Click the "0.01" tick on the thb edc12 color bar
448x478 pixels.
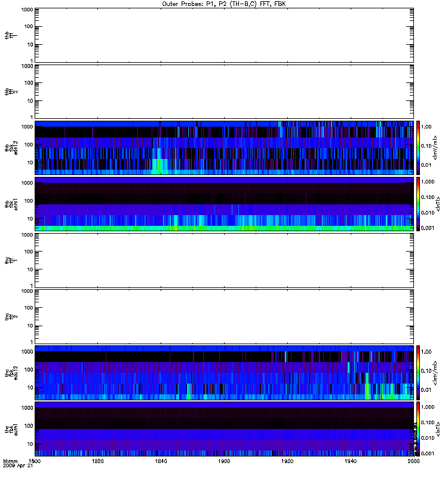pos(426,165)
